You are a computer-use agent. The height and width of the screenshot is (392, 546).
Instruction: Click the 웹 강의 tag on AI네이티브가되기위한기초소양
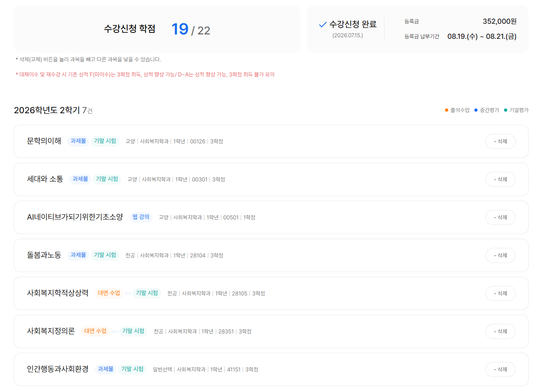[x=141, y=217]
